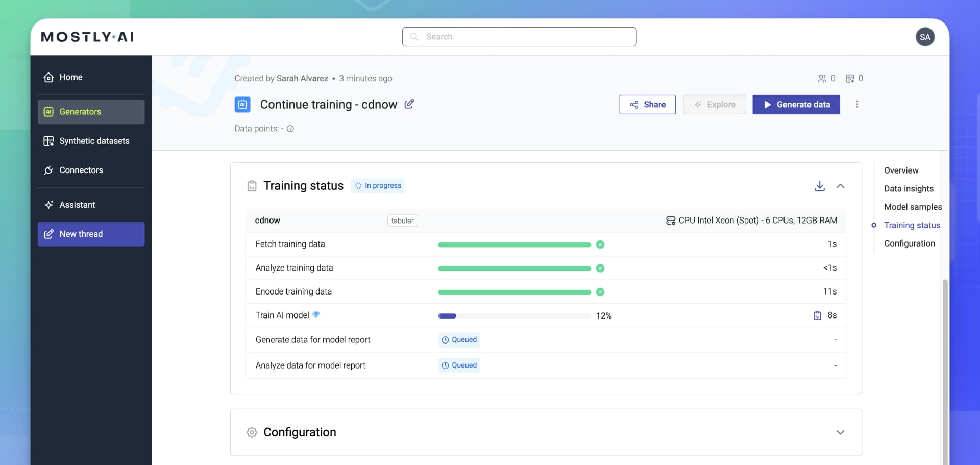The width and height of the screenshot is (980, 465).
Task: Open the Assistant page
Action: click(x=91, y=205)
